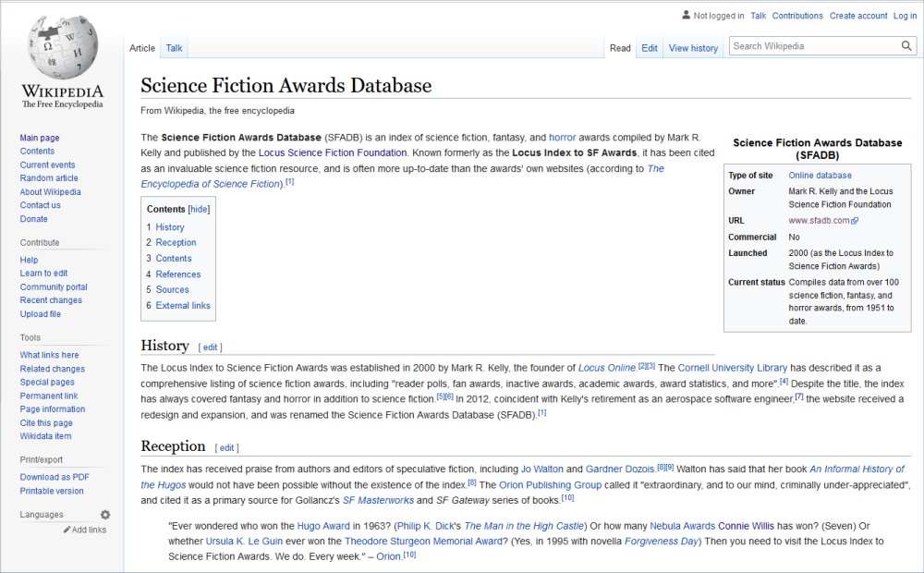
Task: Click the Contact us link
Action: (40, 205)
